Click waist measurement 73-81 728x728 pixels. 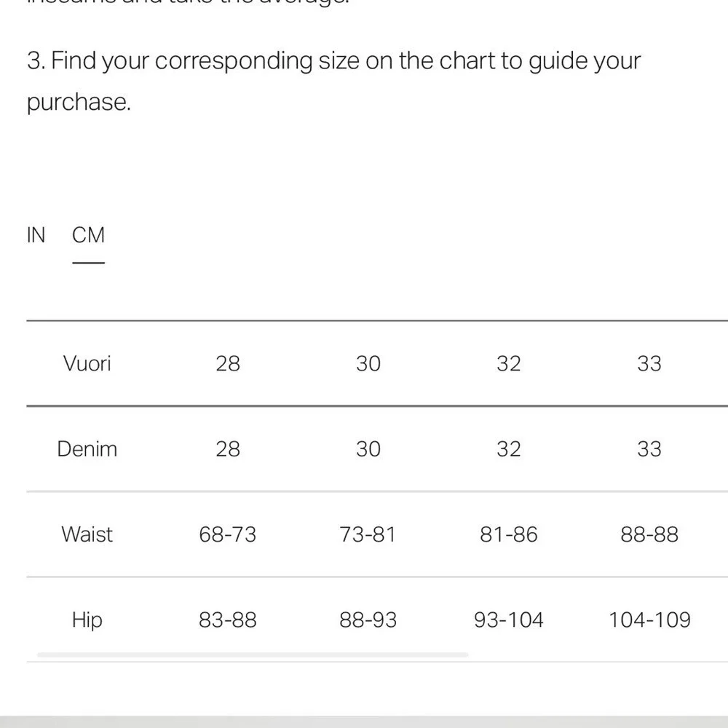(x=368, y=534)
